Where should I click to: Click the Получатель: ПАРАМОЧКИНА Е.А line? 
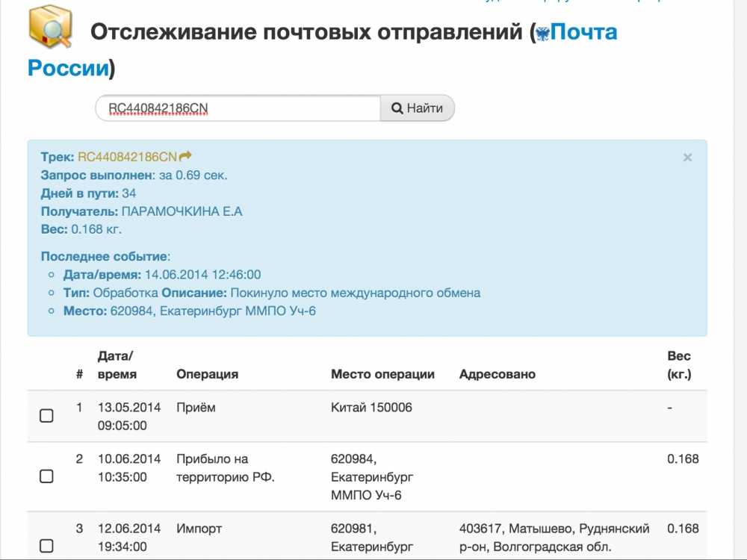[141, 211]
